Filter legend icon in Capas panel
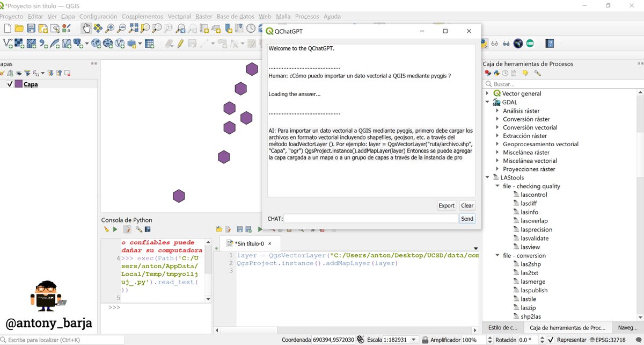 pyautogui.click(x=27, y=73)
